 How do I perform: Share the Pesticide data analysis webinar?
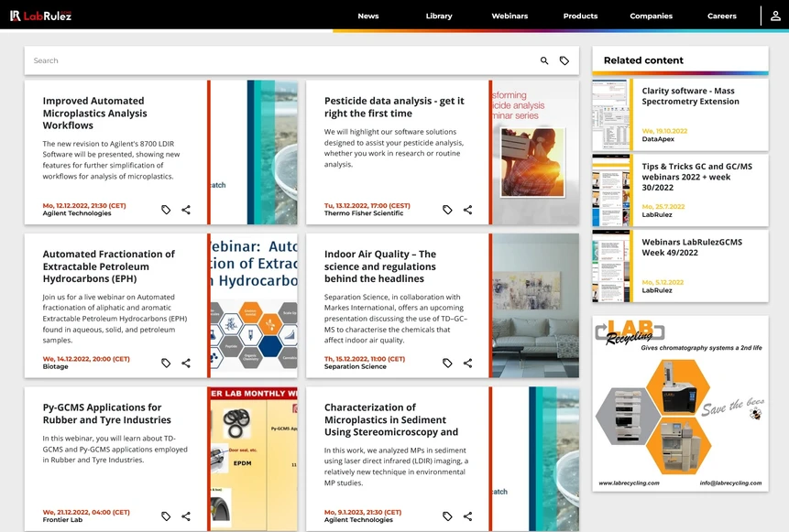click(x=468, y=210)
